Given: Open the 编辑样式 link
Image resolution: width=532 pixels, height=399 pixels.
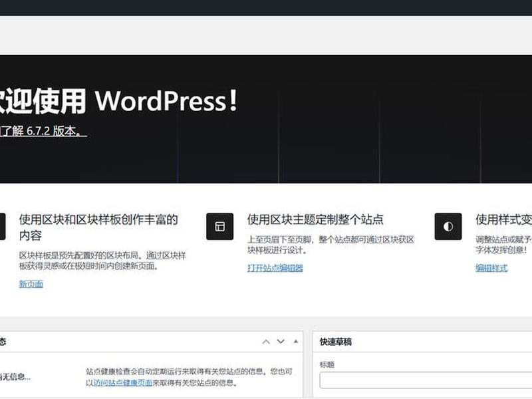Looking at the screenshot, I should click(491, 268).
